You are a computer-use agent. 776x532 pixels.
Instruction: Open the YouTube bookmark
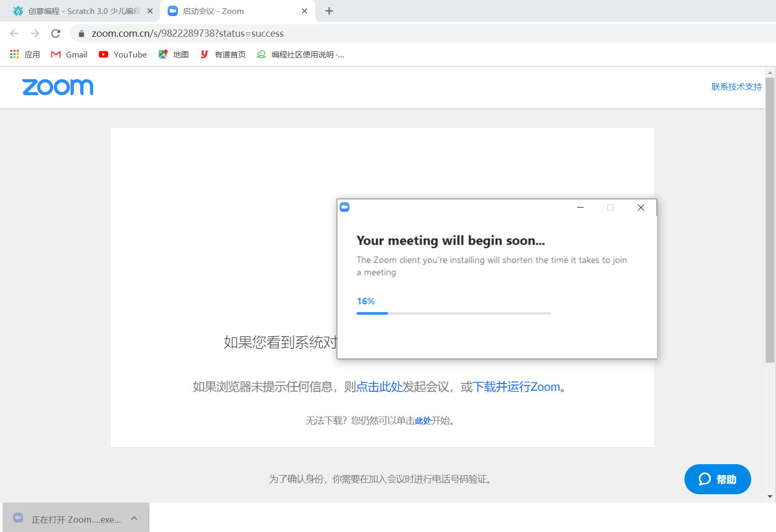(x=123, y=54)
